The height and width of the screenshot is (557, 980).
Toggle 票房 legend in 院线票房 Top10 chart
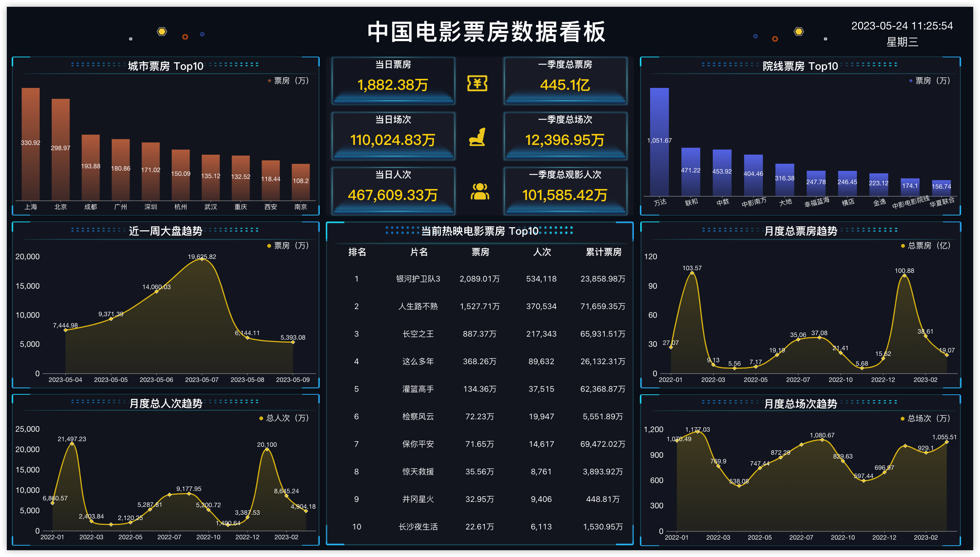[x=929, y=81]
